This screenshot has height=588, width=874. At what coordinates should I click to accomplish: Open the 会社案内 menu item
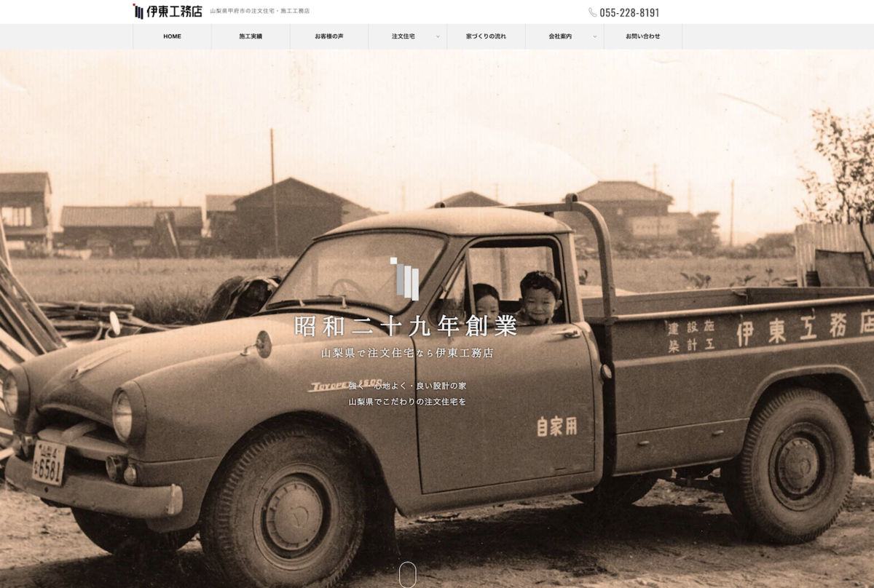[560, 36]
